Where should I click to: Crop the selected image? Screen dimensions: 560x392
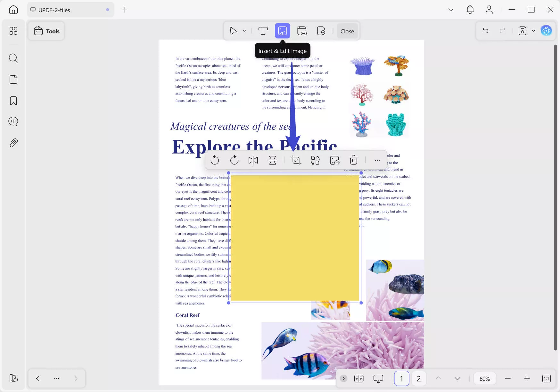point(296,160)
